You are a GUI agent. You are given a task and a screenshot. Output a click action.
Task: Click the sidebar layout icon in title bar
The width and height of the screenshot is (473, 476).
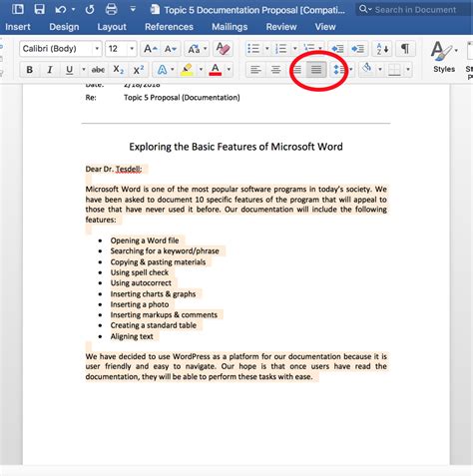coord(17,9)
